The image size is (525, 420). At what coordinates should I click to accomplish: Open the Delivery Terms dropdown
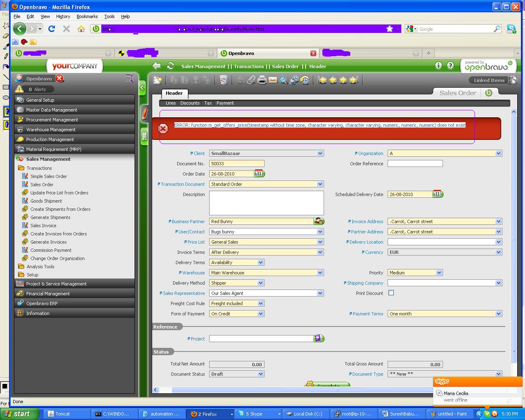pyautogui.click(x=260, y=262)
